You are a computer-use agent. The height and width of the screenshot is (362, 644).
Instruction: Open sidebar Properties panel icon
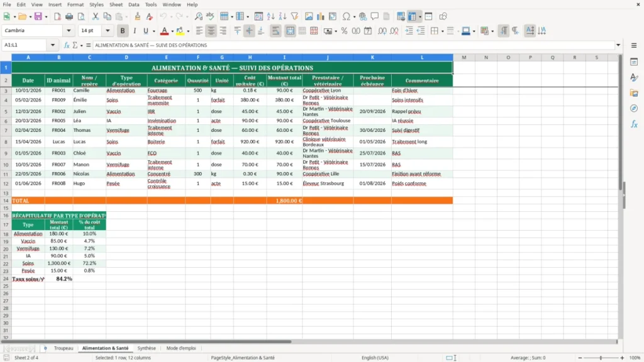pyautogui.click(x=634, y=62)
